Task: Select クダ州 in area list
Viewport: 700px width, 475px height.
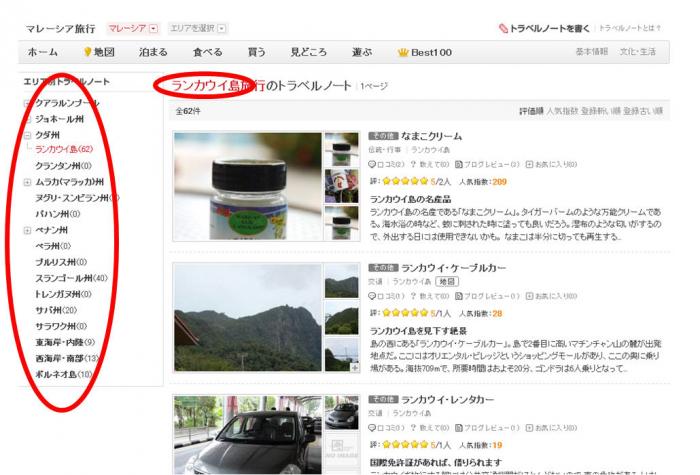Action: click(x=47, y=135)
